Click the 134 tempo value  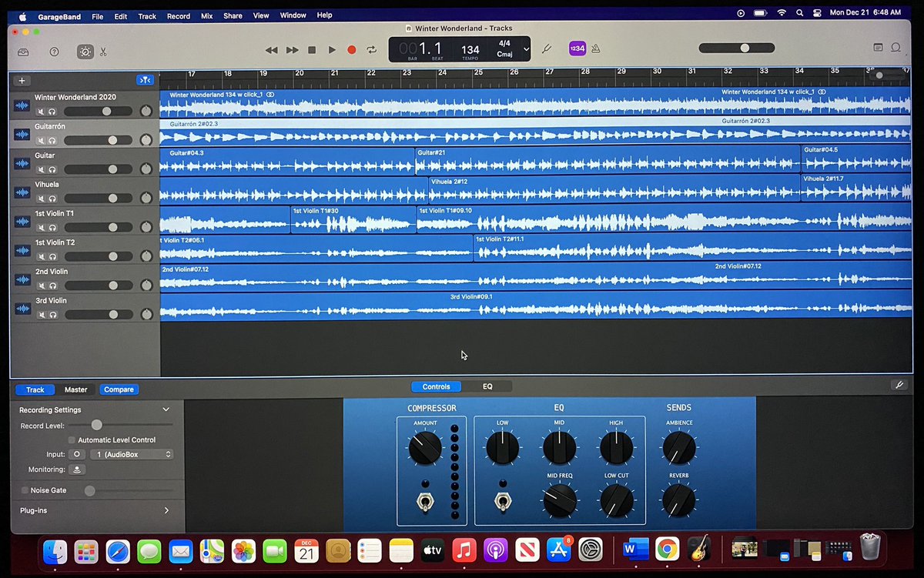[x=470, y=50]
